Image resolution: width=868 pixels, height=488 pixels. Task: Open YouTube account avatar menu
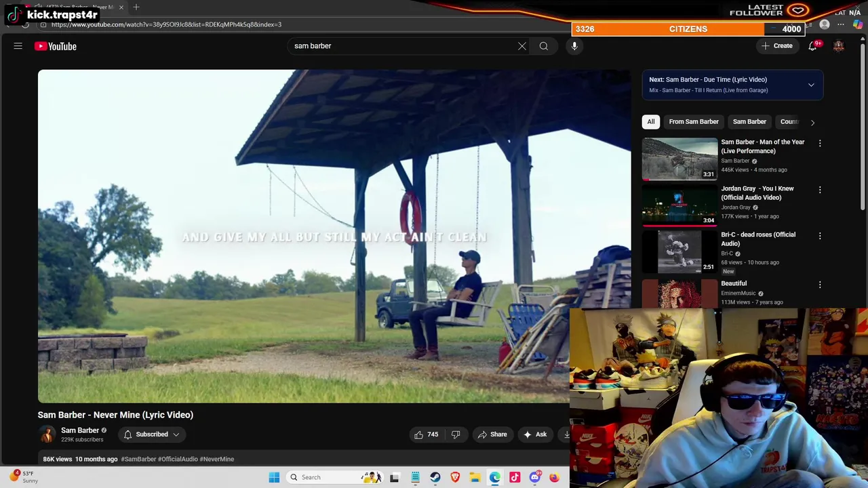[x=839, y=46]
